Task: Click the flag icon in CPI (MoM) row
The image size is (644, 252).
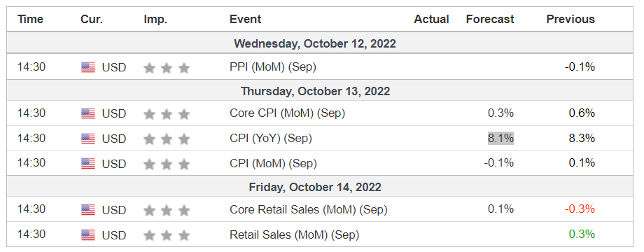Action: tap(88, 164)
